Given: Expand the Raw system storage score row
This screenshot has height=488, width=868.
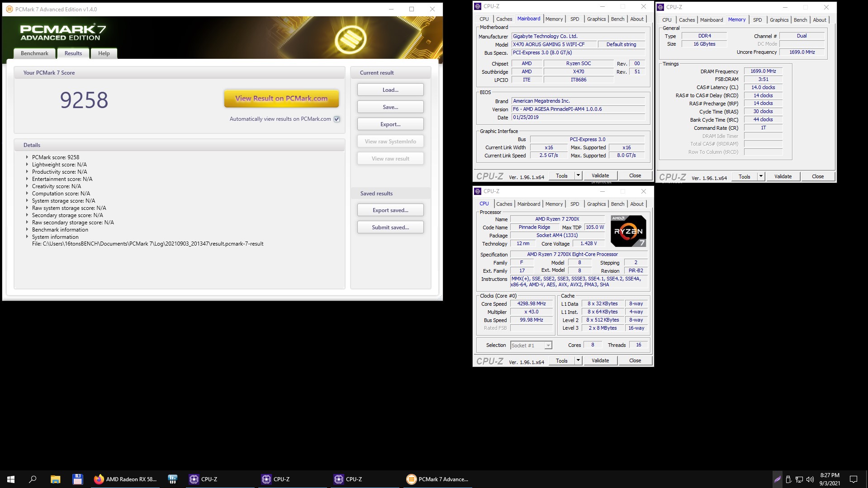Looking at the screenshot, I should click(27, 208).
